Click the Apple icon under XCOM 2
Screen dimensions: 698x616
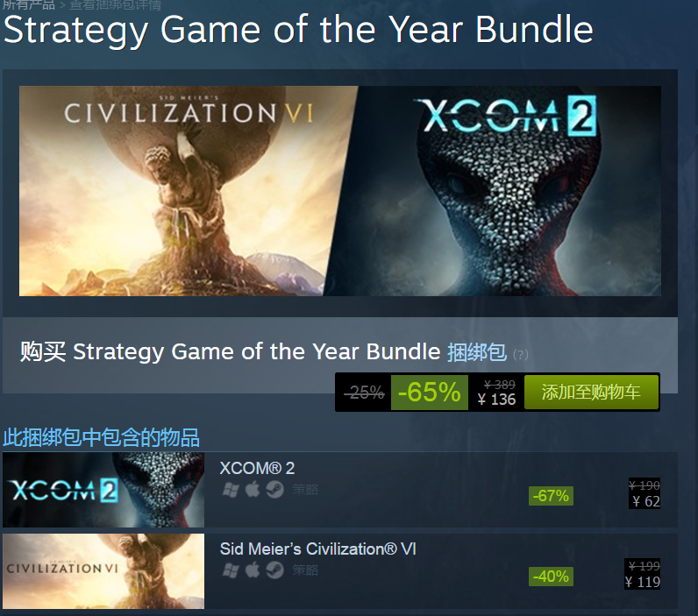(253, 490)
